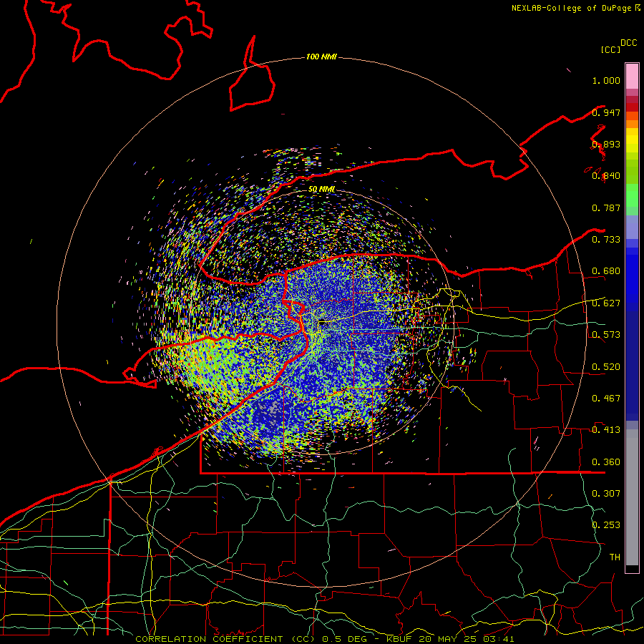Screen dimensions: 644x644
Task: Click the [CC] units label
Action: click(610, 49)
